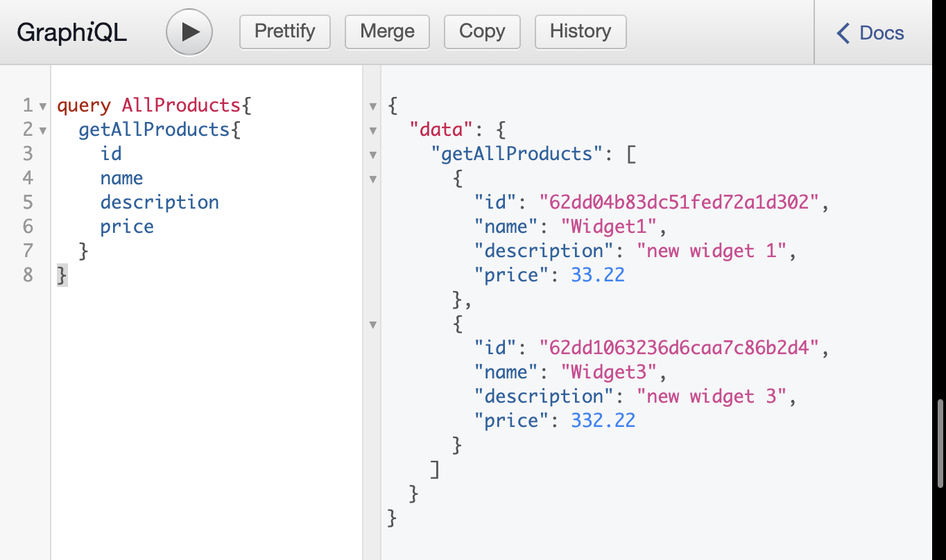
Task: Click the "Widget3" name value
Action: click(x=608, y=372)
